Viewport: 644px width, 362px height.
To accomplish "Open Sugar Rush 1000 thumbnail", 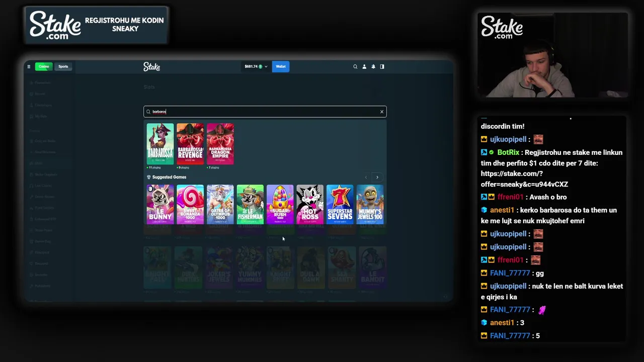I will click(x=280, y=204).
